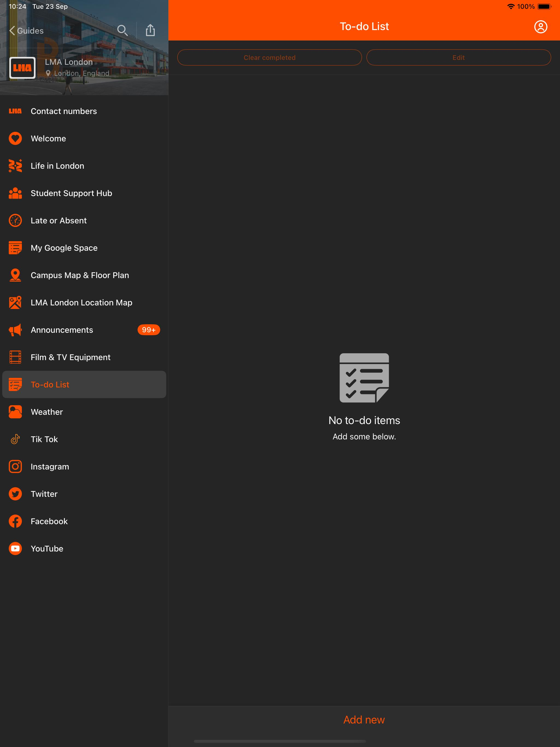560x747 pixels.
Task: Open LMA London Location Map
Action: coord(84,303)
